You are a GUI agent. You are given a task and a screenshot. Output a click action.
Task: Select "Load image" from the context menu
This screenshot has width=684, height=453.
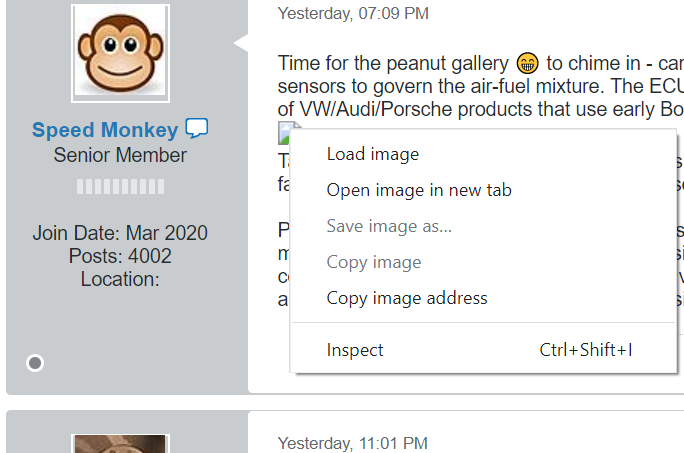pyautogui.click(x=373, y=154)
